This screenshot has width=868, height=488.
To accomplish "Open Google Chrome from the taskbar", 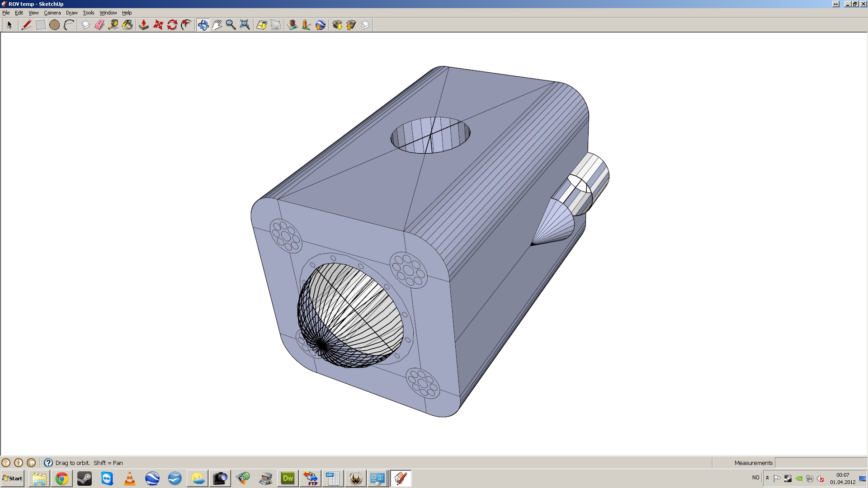I will [x=62, y=479].
